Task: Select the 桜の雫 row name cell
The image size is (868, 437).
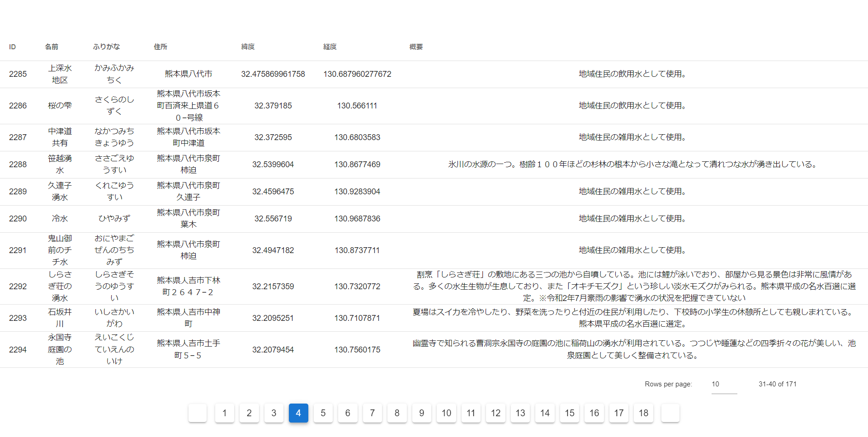Action: [60, 106]
